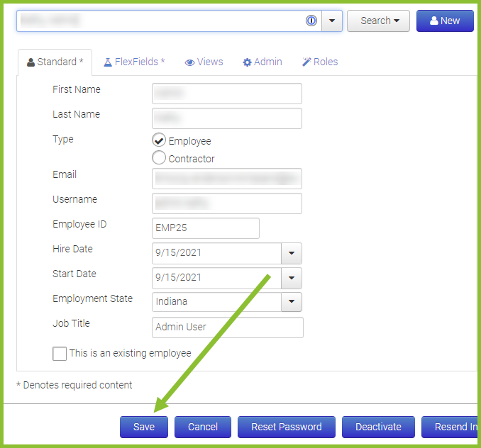Create a new user with New button
Screen dimensions: 481x448
445,21
